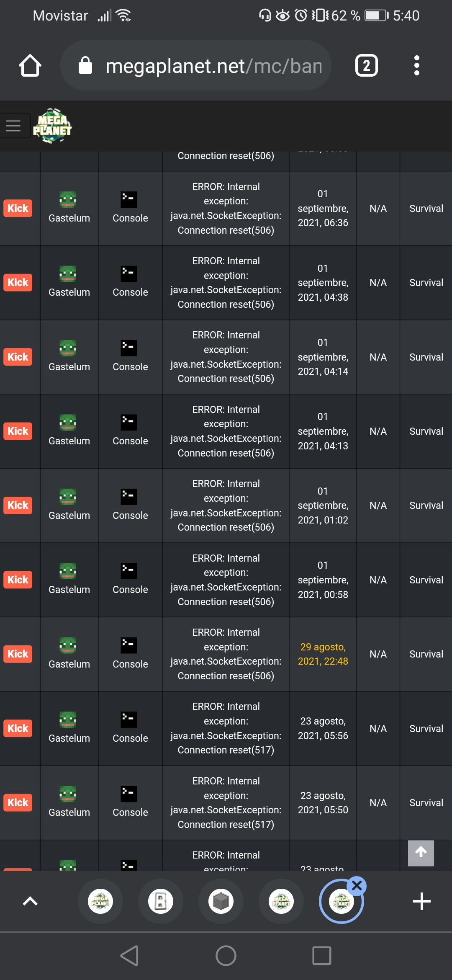Viewport: 452px width, 980px height.
Task: Click the Mega Planet site logo
Action: click(52, 126)
